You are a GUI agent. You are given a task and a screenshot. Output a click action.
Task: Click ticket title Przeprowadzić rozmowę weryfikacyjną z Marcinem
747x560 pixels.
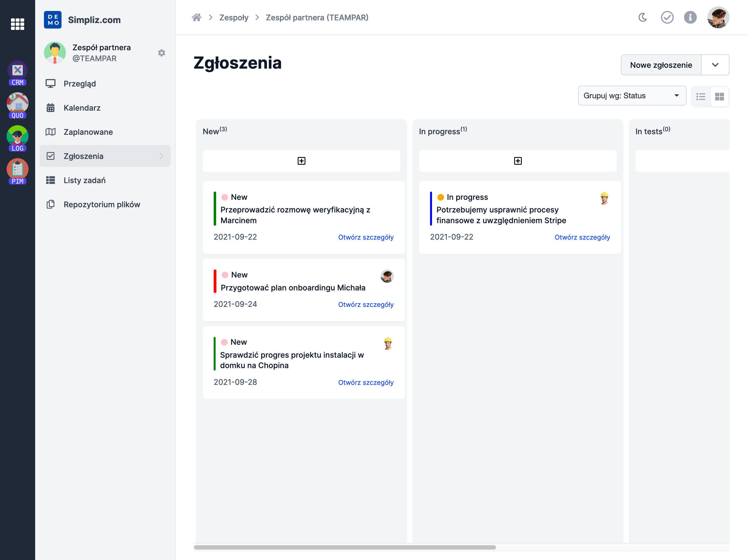[x=295, y=215]
